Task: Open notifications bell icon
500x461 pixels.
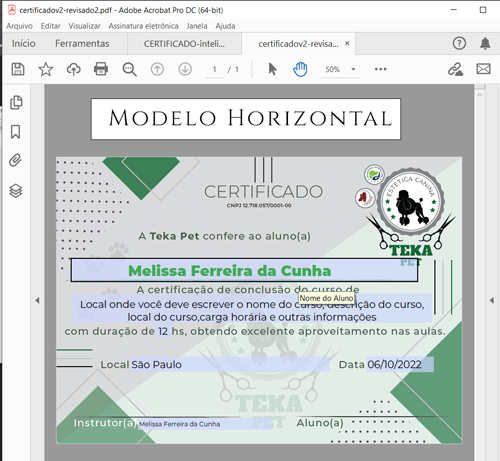Action: [x=485, y=43]
